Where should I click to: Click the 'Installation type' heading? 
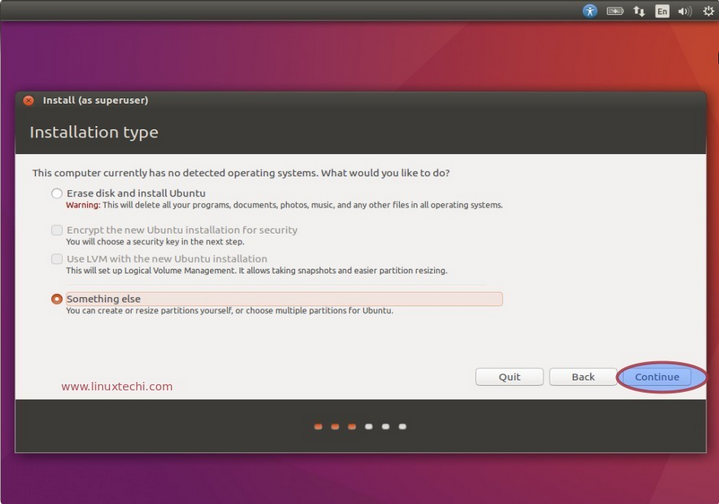coord(94,133)
